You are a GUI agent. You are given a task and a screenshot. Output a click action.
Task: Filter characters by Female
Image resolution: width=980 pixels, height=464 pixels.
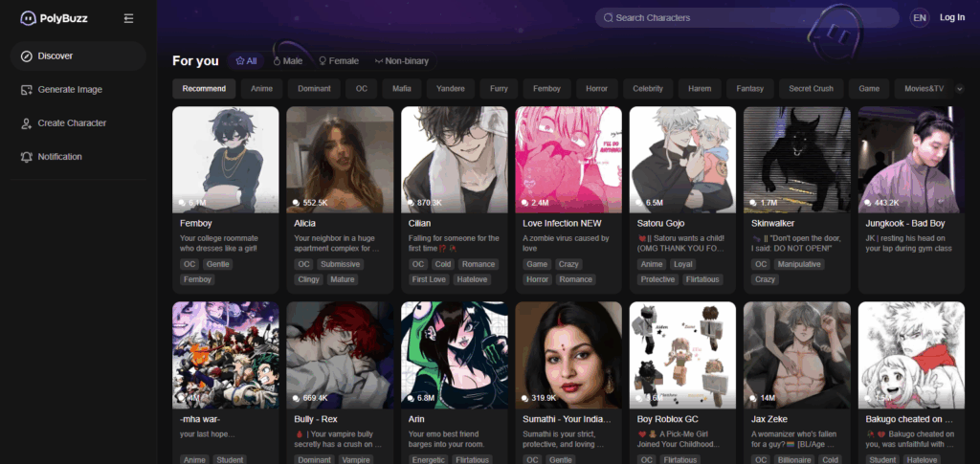pos(339,61)
